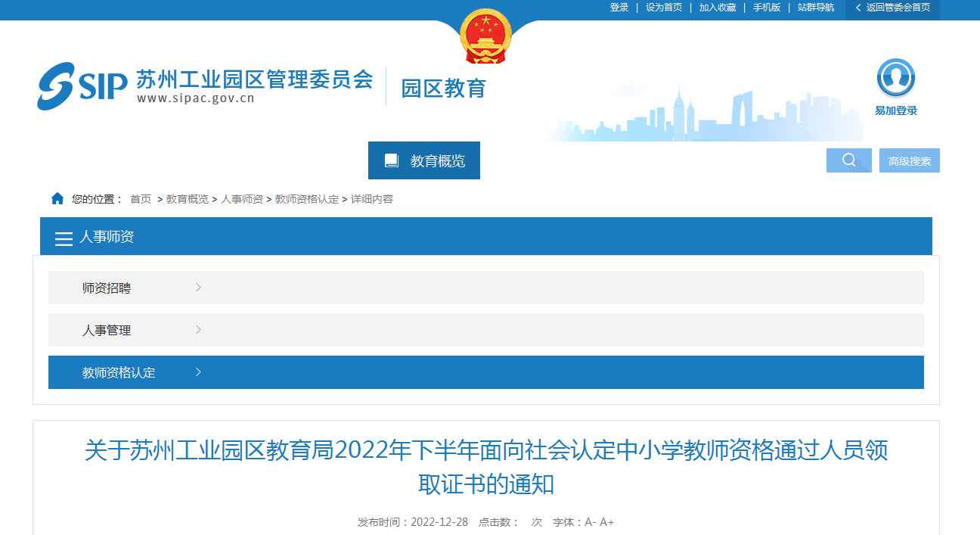Viewport: 980px width, 535px height.
Task: Click the 易加登录 text label
Action: point(896,110)
